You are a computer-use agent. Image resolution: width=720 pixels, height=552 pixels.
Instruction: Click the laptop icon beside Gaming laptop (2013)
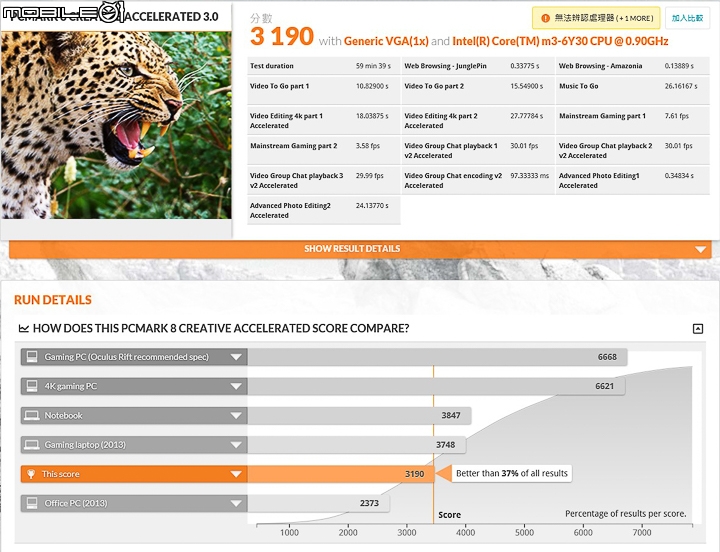[32, 445]
